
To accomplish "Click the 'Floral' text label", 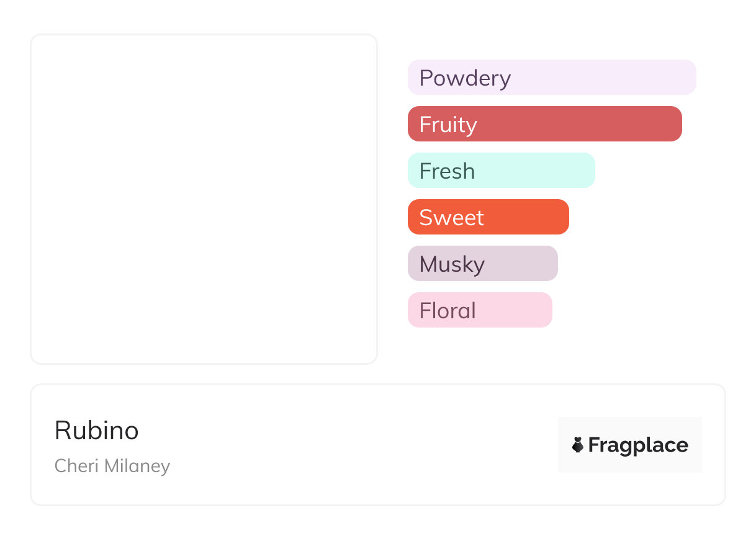I will coord(448,311).
